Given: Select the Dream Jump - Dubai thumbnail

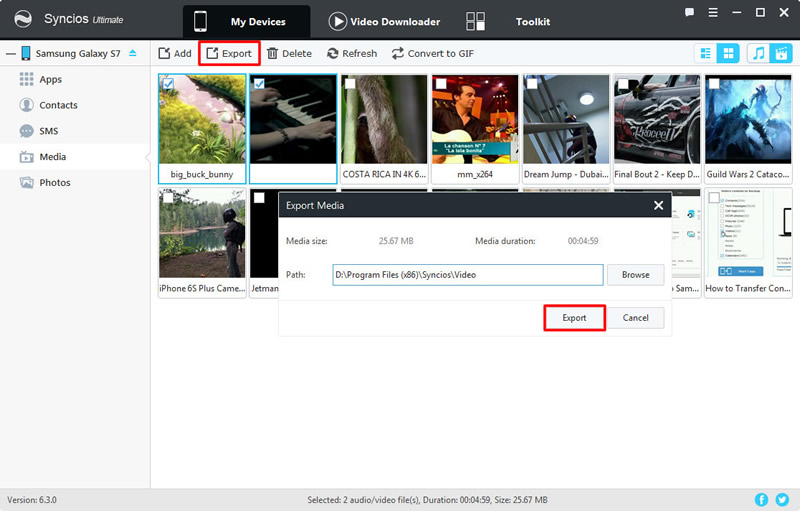Looking at the screenshot, I should 566,119.
